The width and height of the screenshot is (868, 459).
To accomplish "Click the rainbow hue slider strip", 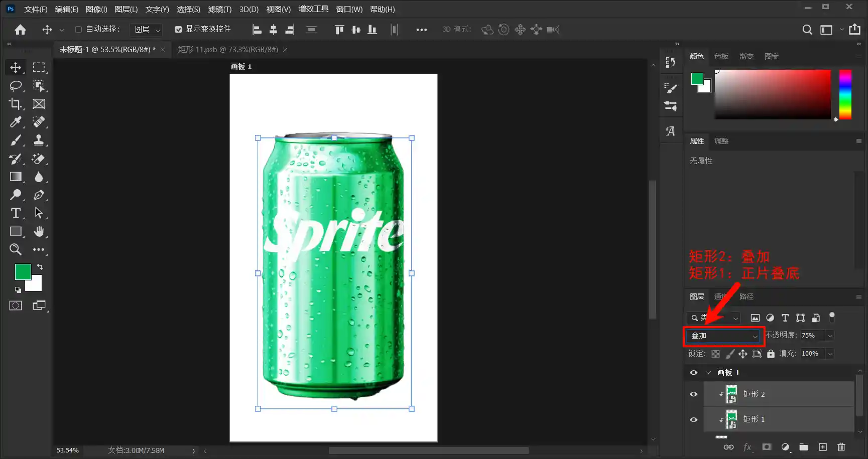I will point(845,95).
